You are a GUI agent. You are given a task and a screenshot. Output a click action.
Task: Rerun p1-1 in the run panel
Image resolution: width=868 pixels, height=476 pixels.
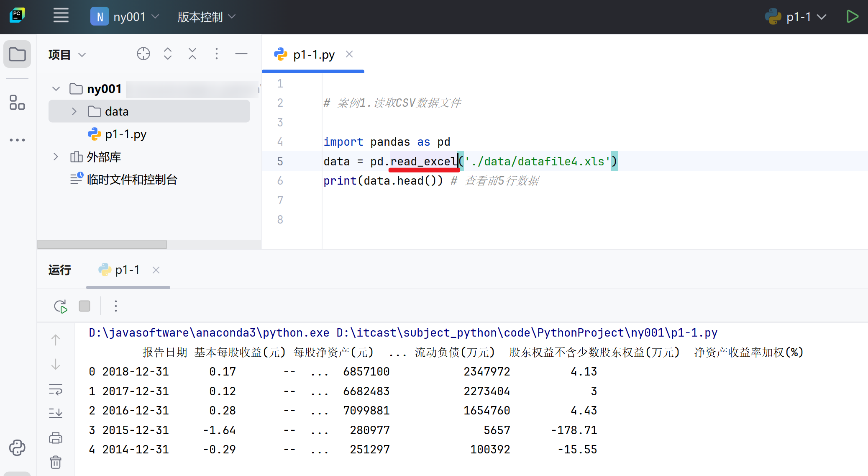point(61,306)
